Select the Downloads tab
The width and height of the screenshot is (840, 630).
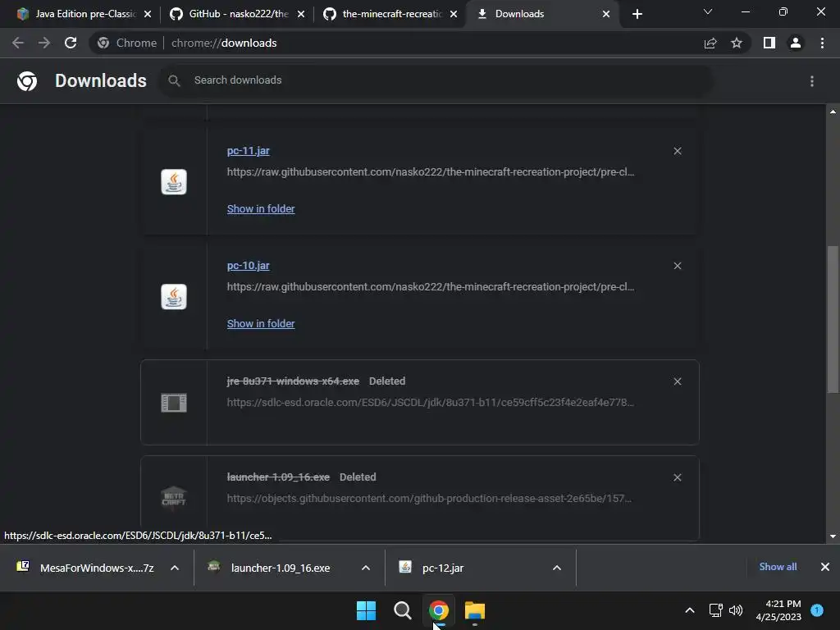(541, 14)
